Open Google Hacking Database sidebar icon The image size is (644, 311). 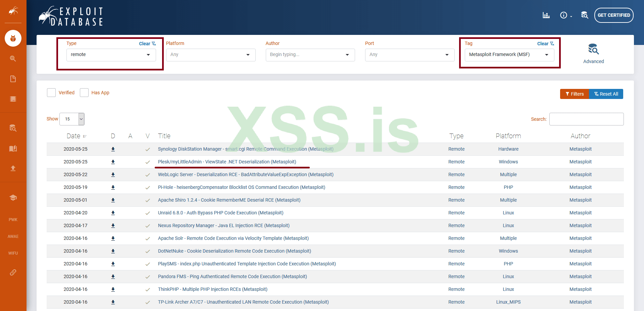[13, 58]
